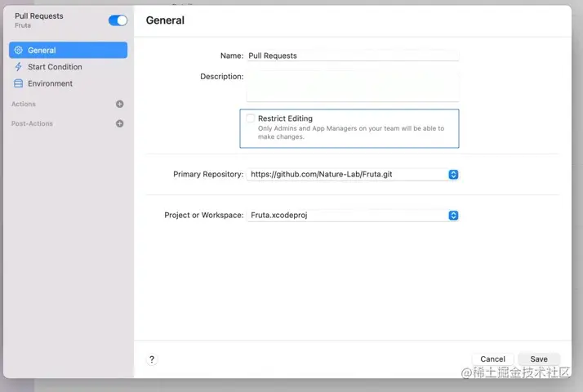Open the Start Condition section
The height and width of the screenshot is (392, 583).
(68, 67)
